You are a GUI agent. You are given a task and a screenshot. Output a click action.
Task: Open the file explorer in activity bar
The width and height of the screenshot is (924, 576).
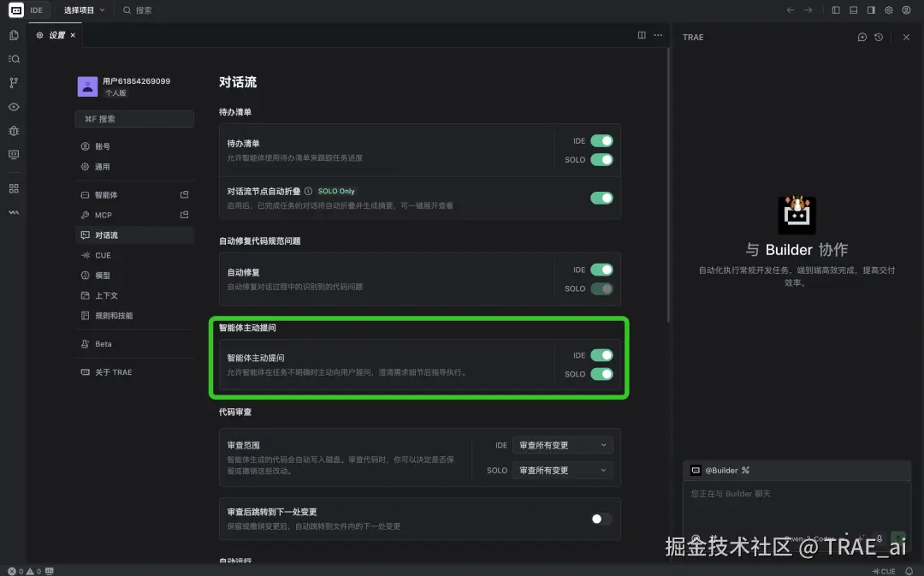14,35
